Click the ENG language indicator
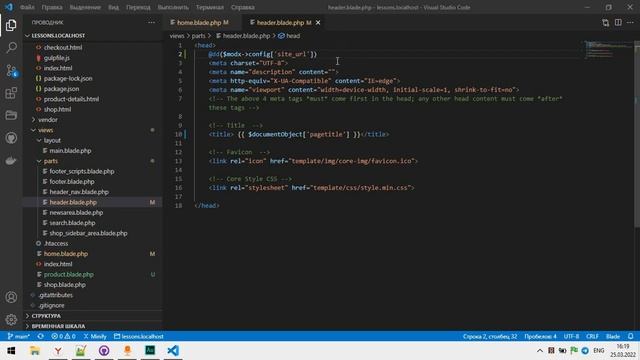Screen dimensions: 640x360 click(599, 351)
